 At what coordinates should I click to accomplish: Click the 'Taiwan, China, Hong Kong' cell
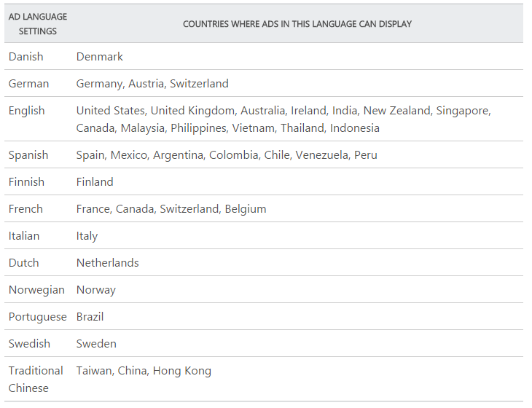[144, 371]
